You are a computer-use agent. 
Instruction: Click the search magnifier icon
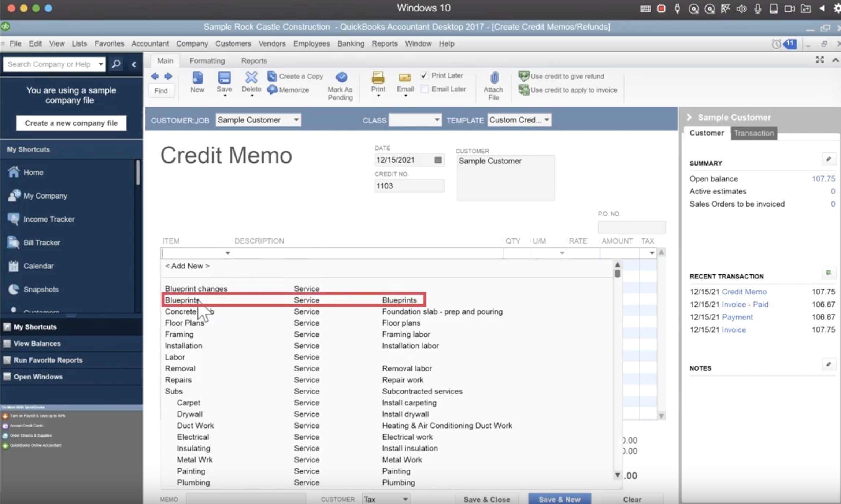click(116, 64)
